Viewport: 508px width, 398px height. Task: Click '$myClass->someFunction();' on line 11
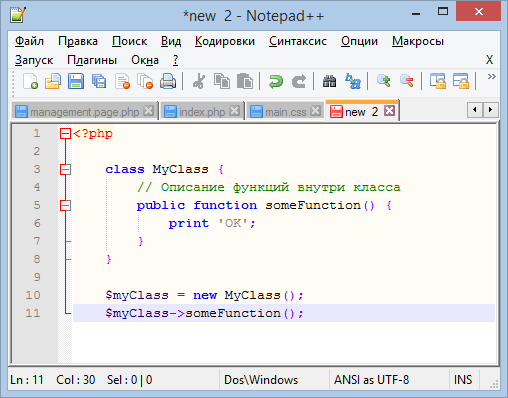(x=205, y=313)
